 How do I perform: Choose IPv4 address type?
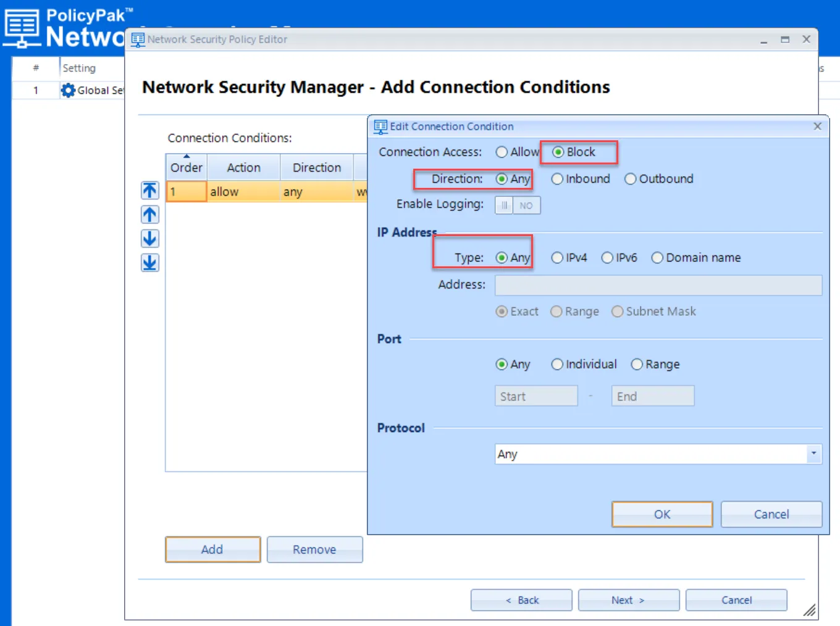[569, 258]
